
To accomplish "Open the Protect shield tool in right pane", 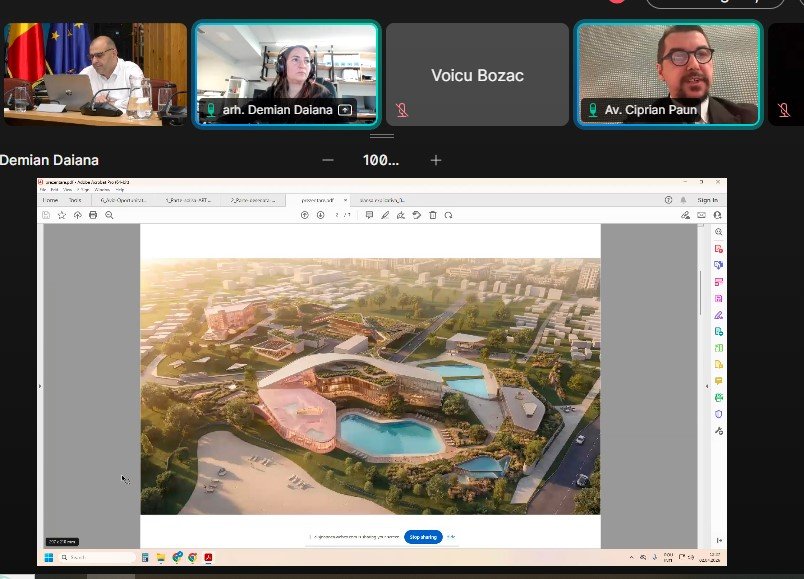I will (x=718, y=413).
